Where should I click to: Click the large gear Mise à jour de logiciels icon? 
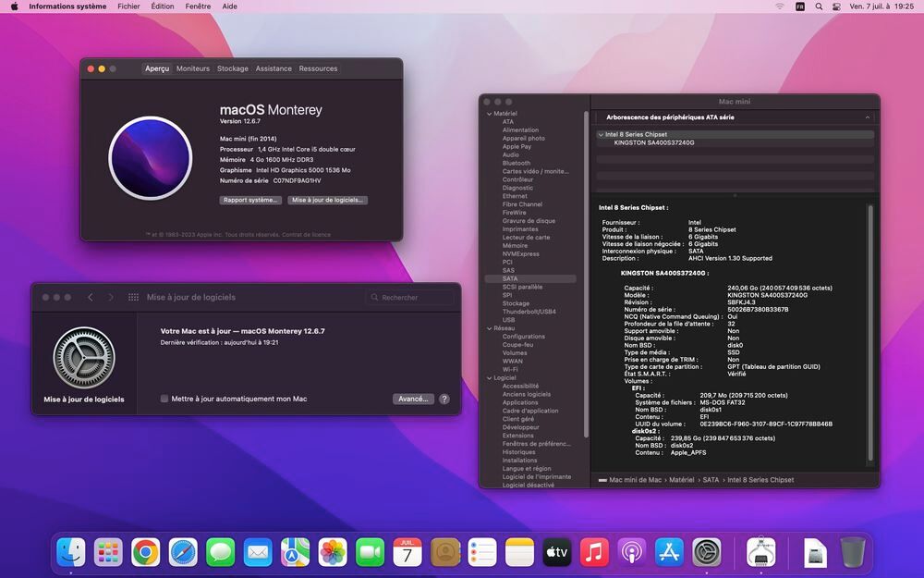[x=84, y=357]
